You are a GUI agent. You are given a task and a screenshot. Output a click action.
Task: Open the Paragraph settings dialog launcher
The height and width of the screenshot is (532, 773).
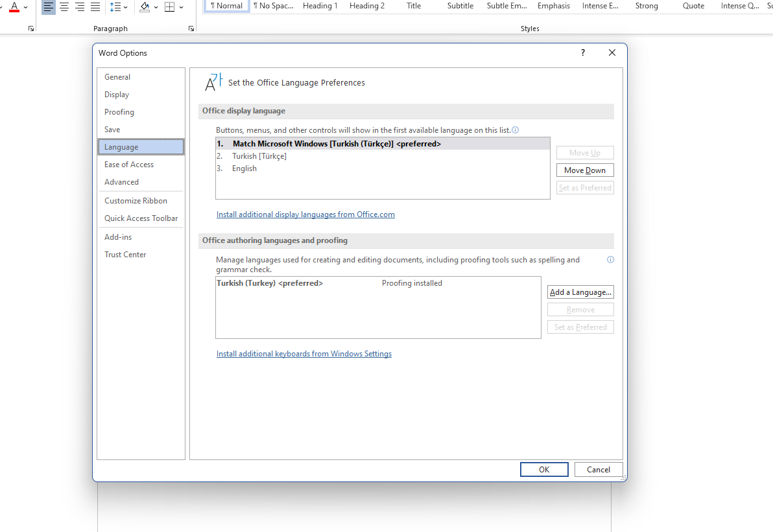tap(191, 29)
